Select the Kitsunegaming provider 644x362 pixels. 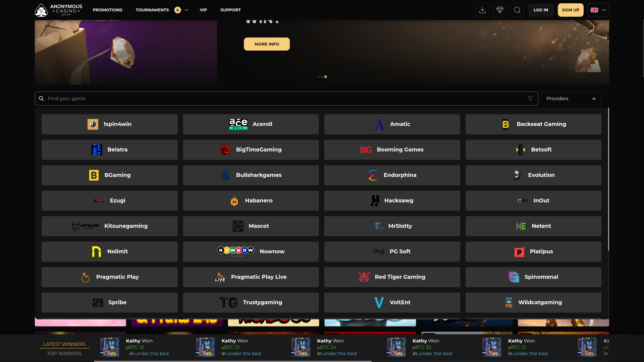click(110, 226)
